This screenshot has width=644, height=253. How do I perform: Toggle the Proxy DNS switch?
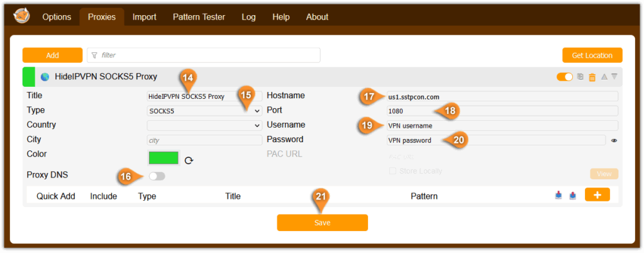click(x=157, y=176)
